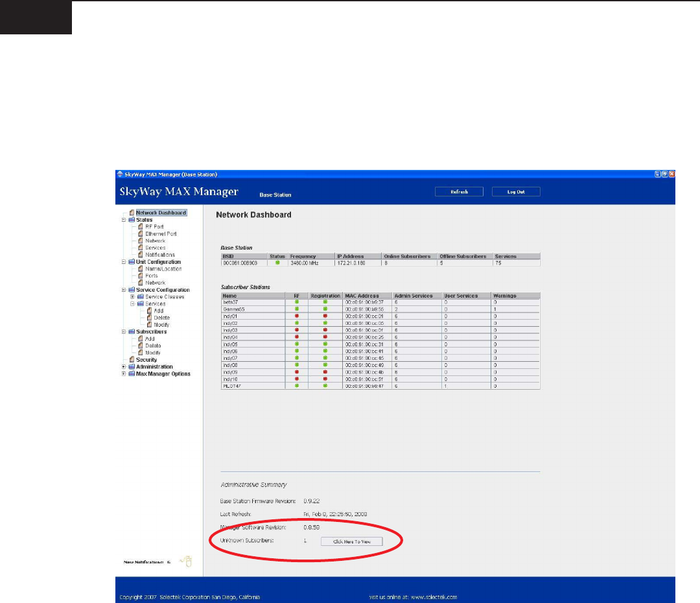700x603 pixels.
Task: Click the Ethernet Port page icon
Action: click(x=141, y=233)
